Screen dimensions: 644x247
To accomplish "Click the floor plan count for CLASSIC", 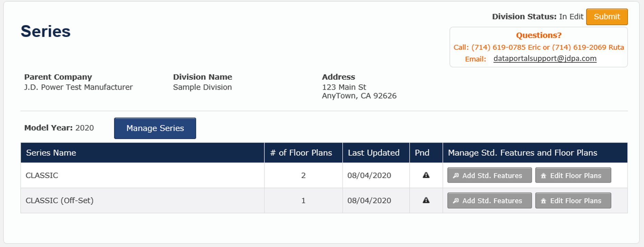I will 303,175.
